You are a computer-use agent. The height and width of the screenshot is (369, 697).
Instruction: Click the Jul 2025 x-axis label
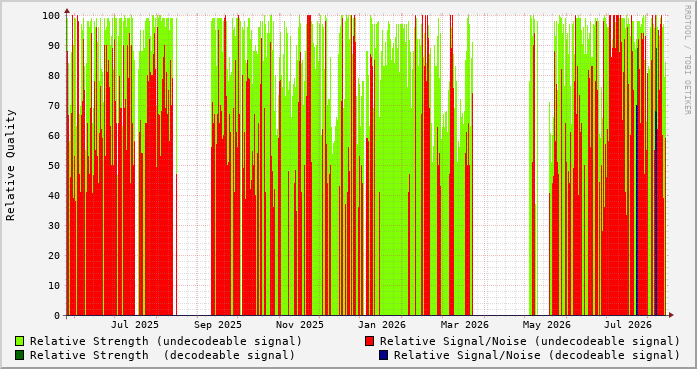coord(135,325)
